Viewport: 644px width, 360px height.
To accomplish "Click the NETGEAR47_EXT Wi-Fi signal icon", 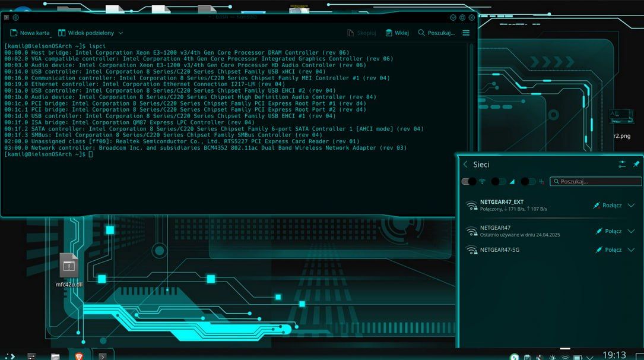I will [x=471, y=205].
